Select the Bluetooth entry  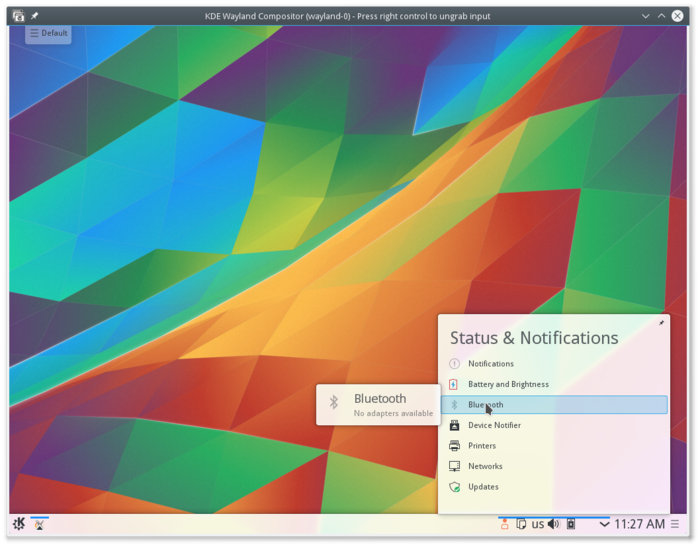(x=554, y=405)
